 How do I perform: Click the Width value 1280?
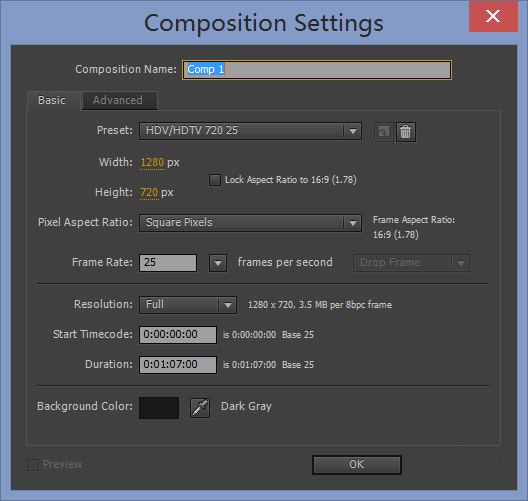click(x=152, y=163)
